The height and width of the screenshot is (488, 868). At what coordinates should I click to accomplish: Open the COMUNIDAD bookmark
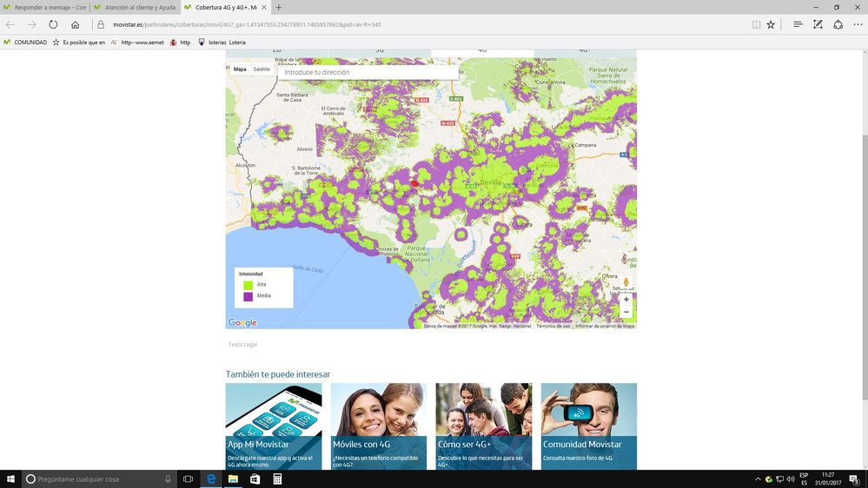(25, 42)
